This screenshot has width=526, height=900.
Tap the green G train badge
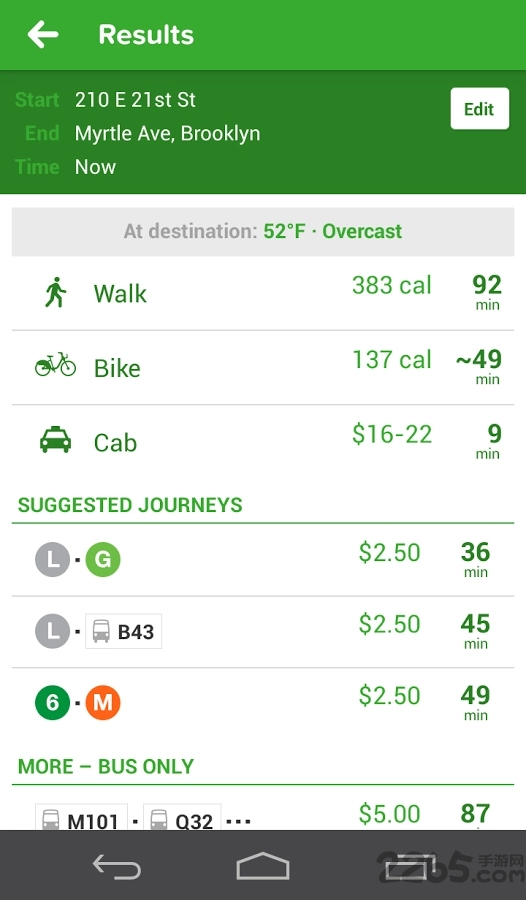(x=103, y=559)
